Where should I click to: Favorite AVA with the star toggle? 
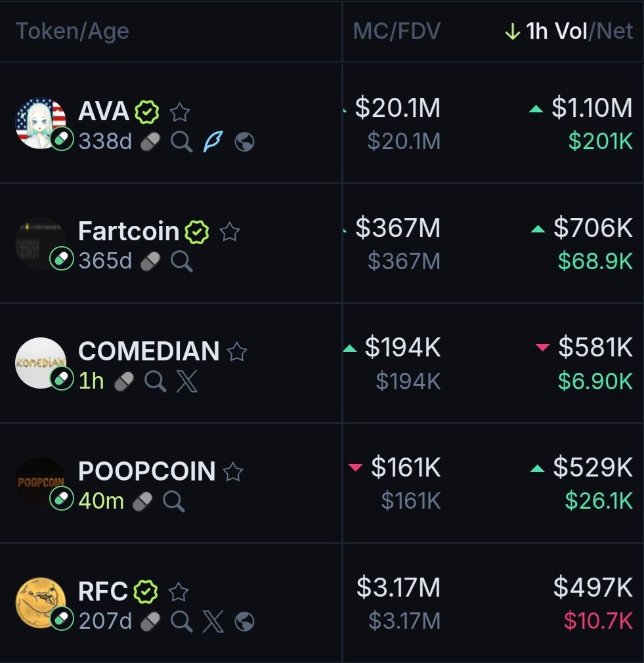(179, 113)
